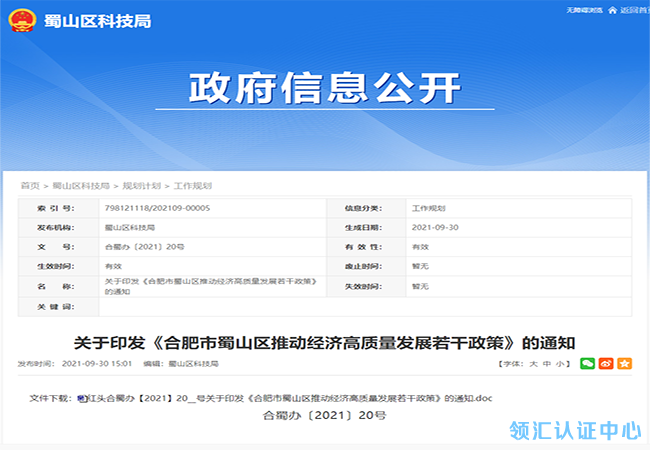Open 工作规划 breadcrumb link
This screenshot has height=450, width=650.
tap(192, 186)
